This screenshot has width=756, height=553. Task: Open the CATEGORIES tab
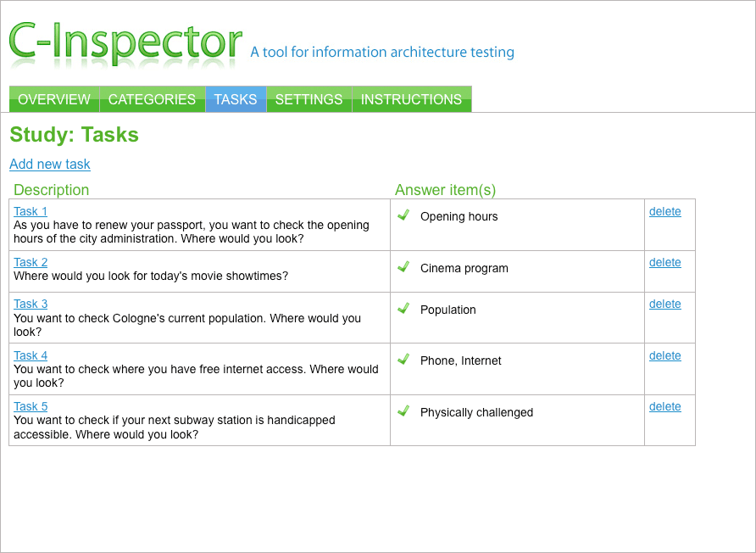[x=152, y=99]
